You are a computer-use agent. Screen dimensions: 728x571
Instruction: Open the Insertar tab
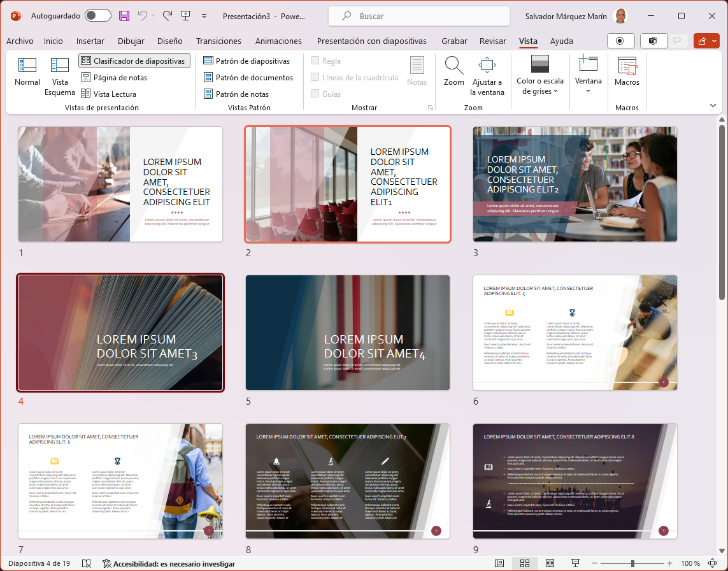90,41
